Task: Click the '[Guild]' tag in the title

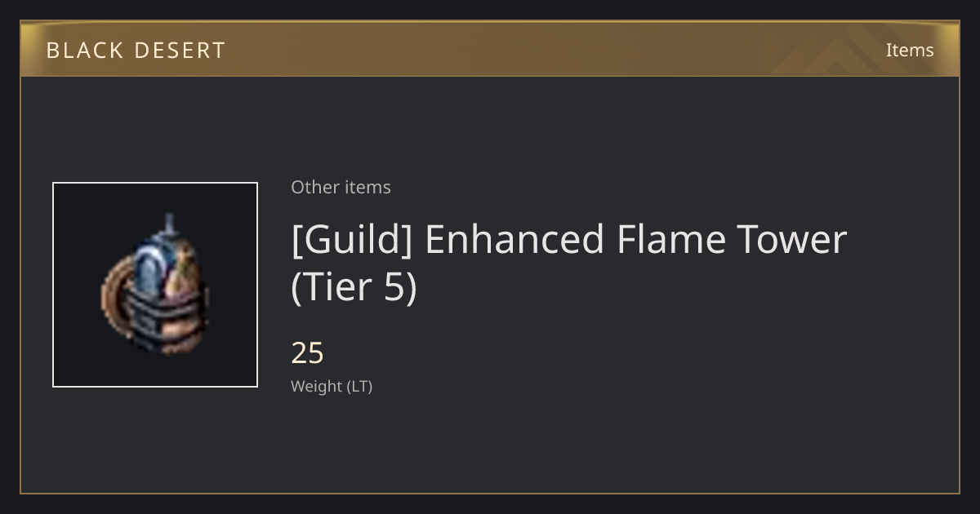Action: pos(353,240)
